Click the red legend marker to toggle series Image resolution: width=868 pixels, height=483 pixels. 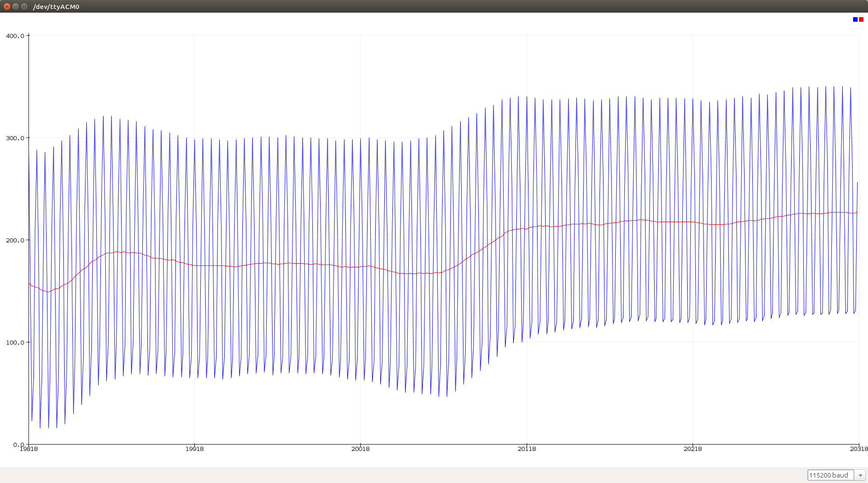pos(861,19)
